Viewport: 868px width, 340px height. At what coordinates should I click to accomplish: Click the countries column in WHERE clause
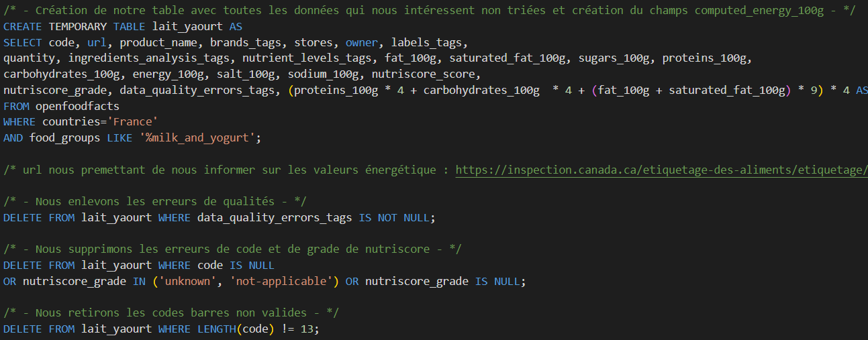pos(71,122)
